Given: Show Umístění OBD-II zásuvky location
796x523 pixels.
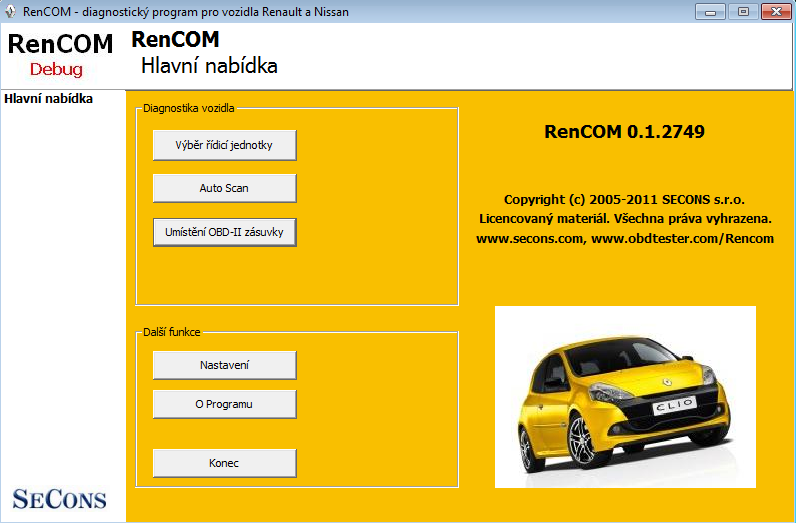Looking at the screenshot, I should point(224,233).
